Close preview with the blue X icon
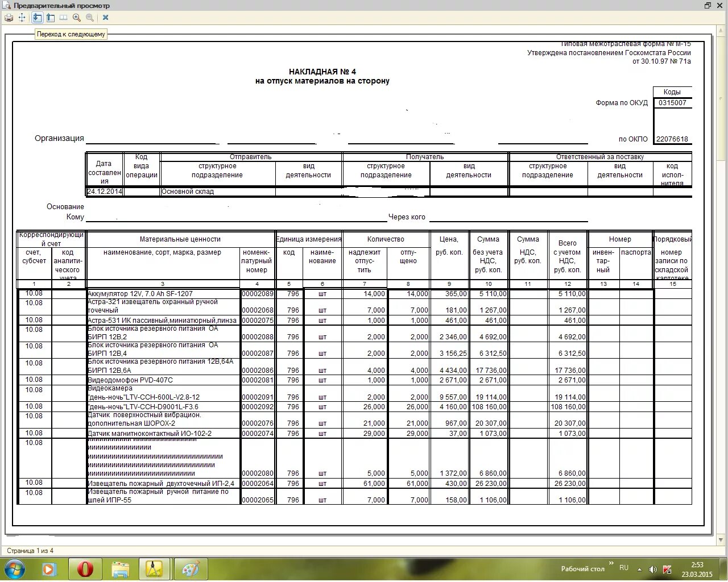 tap(105, 18)
